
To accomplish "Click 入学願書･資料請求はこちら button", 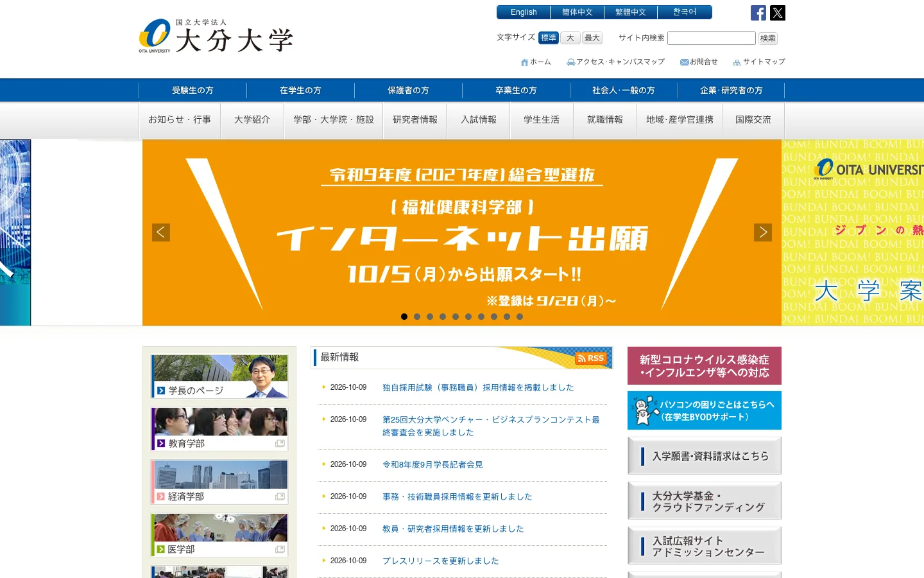I will pos(705,456).
